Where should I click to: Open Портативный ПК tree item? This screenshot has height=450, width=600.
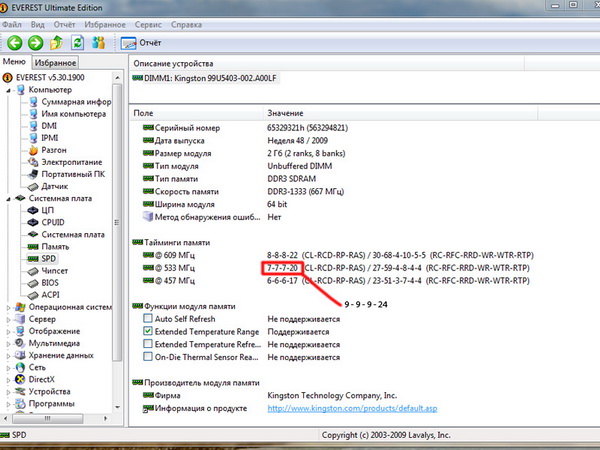point(73,174)
